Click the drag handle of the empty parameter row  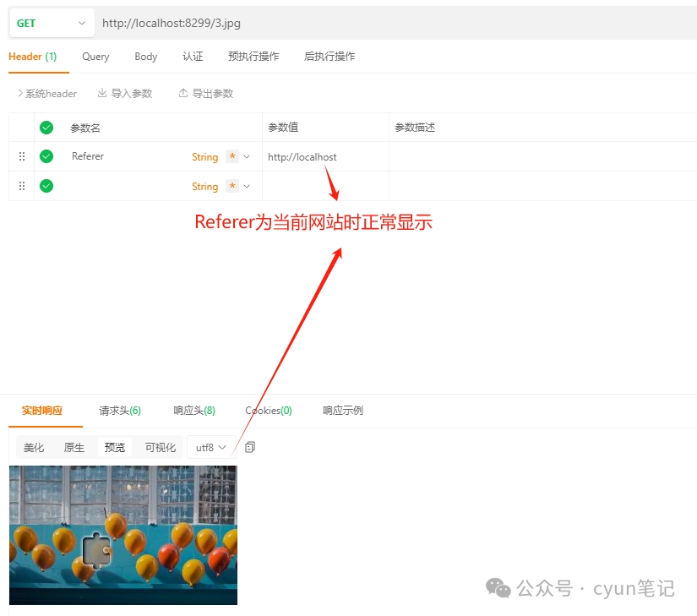pyautogui.click(x=22, y=186)
